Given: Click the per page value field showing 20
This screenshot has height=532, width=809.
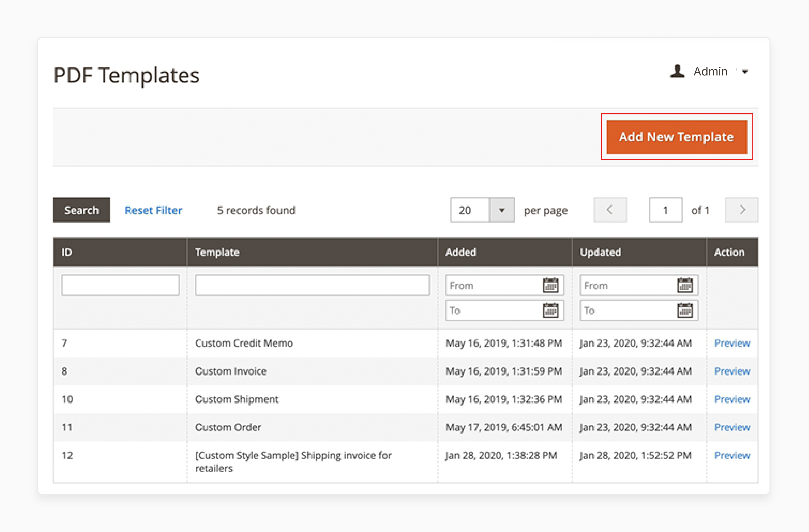Looking at the screenshot, I should (470, 210).
